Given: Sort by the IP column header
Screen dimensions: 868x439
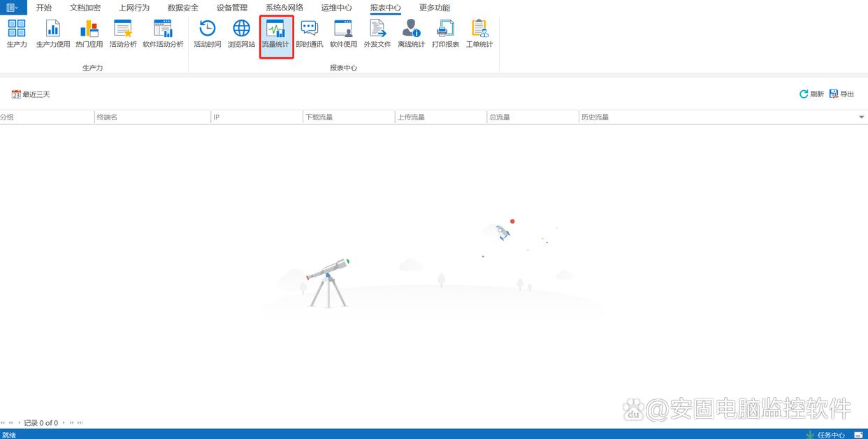Looking at the screenshot, I should [257, 117].
